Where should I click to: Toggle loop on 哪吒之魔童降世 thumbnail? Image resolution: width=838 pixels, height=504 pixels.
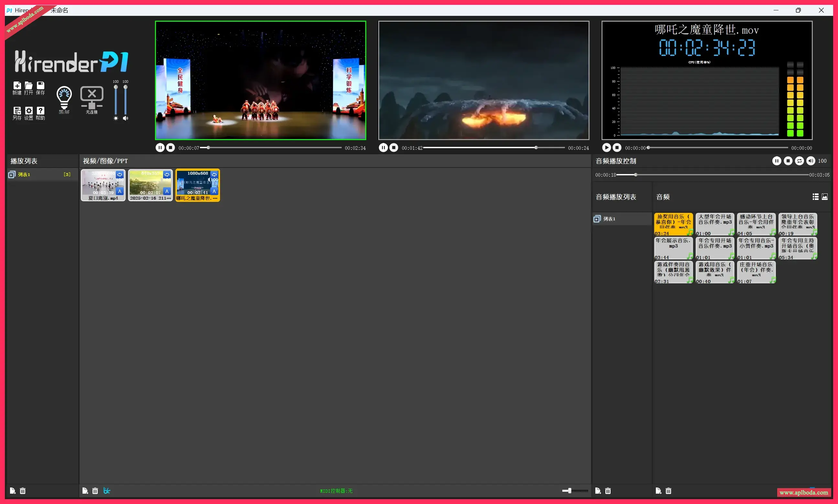(x=214, y=175)
